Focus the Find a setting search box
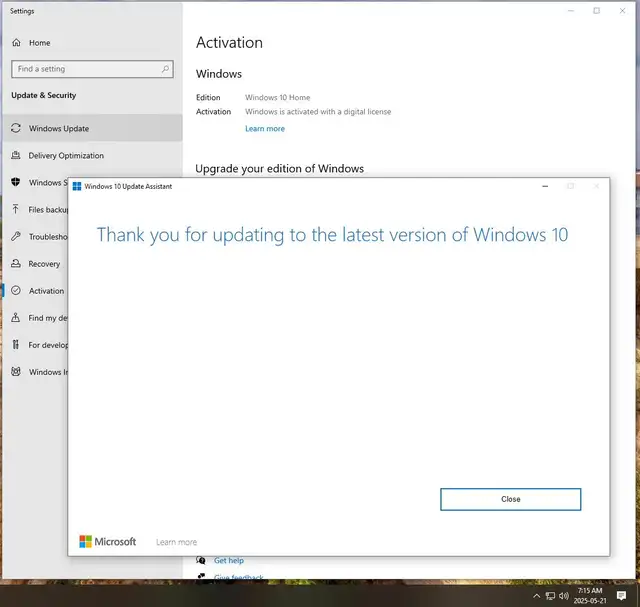This screenshot has height=607, width=640. (92, 69)
